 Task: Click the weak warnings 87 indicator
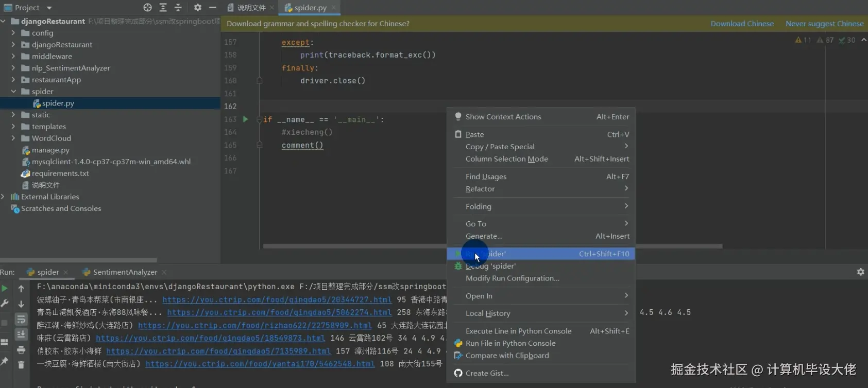coord(825,40)
